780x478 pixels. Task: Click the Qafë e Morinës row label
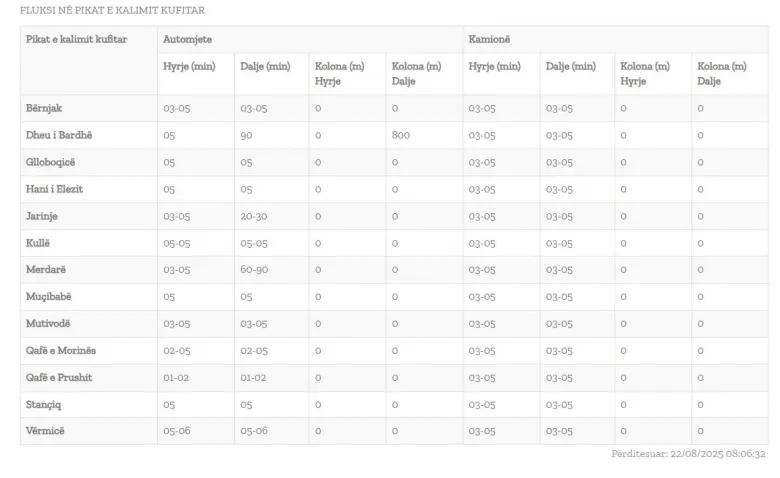point(61,351)
